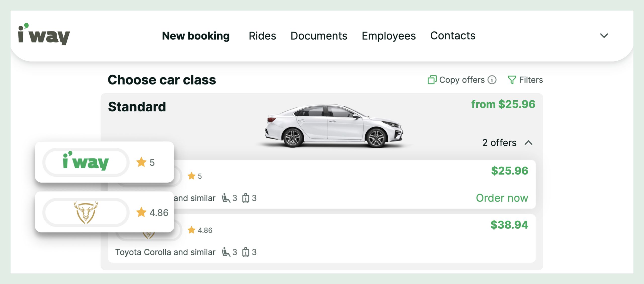Click the seat icon in Toyota Corolla offer
The image size is (644, 284).
pyautogui.click(x=226, y=252)
